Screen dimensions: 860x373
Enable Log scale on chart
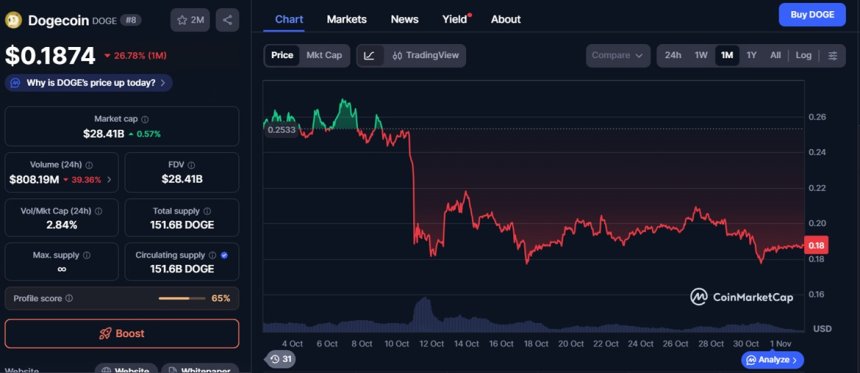click(x=804, y=55)
